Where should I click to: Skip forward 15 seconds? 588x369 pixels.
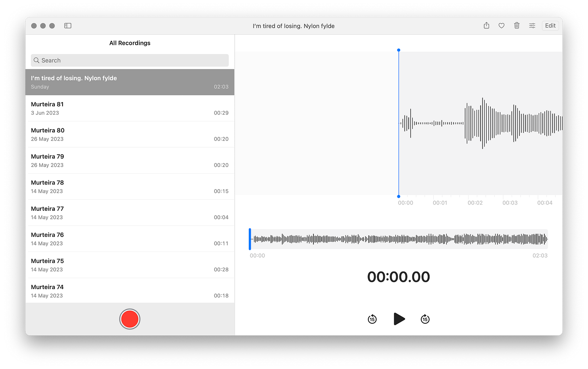point(425,319)
